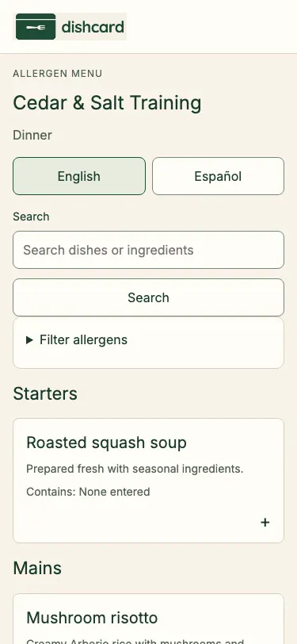Image resolution: width=297 pixels, height=644 pixels.
Task: Open the Filter allergens panel
Action: (x=149, y=340)
